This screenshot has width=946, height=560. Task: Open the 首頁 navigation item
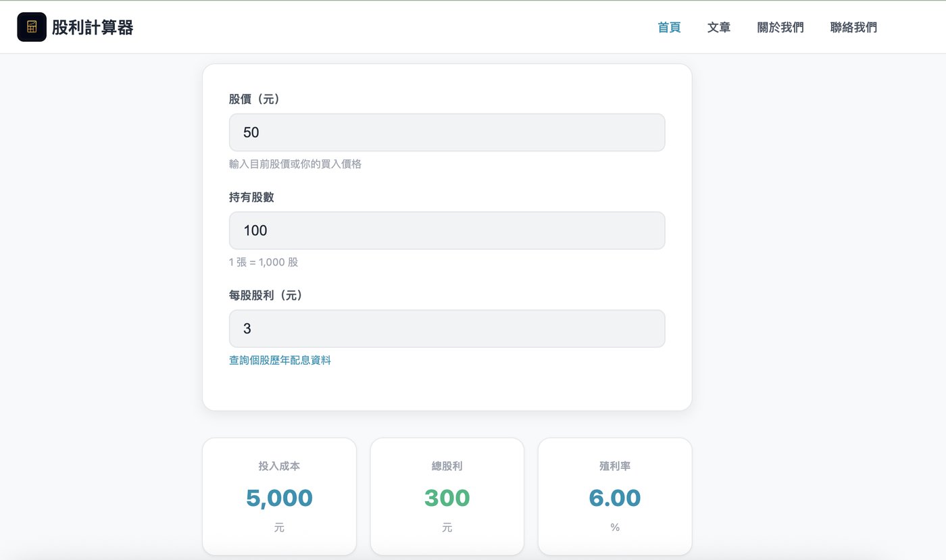click(x=669, y=27)
